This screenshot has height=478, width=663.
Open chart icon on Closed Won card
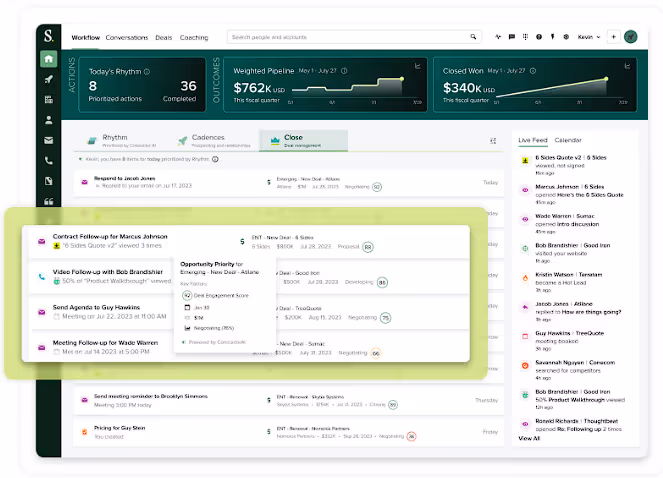627,66
